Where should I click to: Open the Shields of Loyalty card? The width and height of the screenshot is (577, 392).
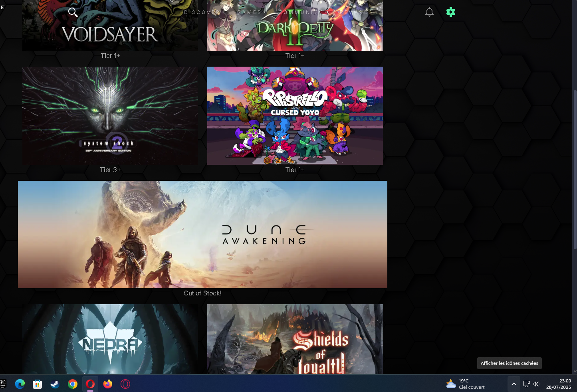[x=295, y=339]
